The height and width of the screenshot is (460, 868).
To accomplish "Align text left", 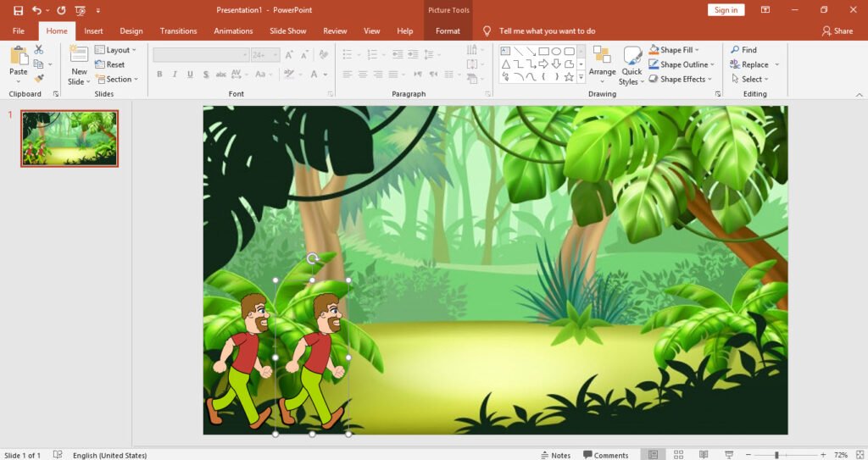I will (347, 75).
